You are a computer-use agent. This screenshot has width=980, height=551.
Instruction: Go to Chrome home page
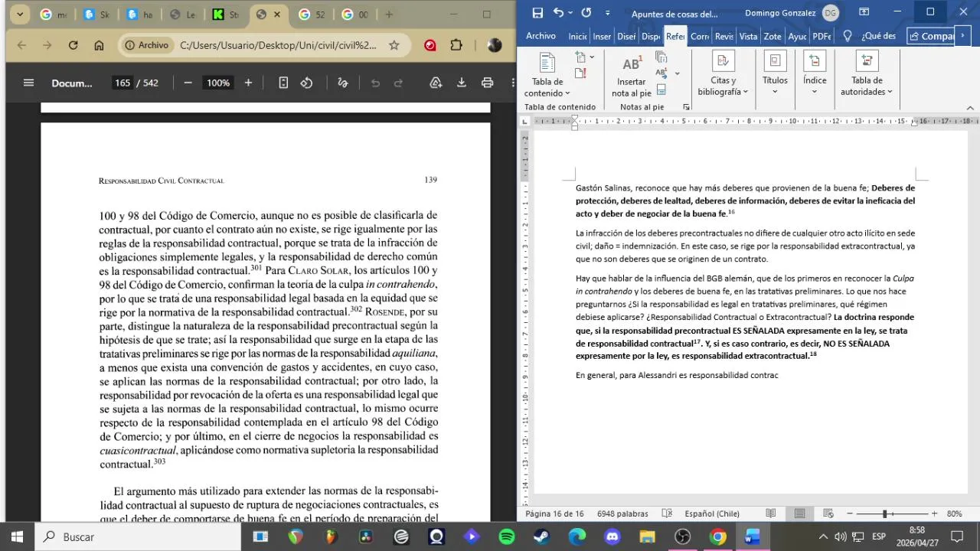pos(99,45)
